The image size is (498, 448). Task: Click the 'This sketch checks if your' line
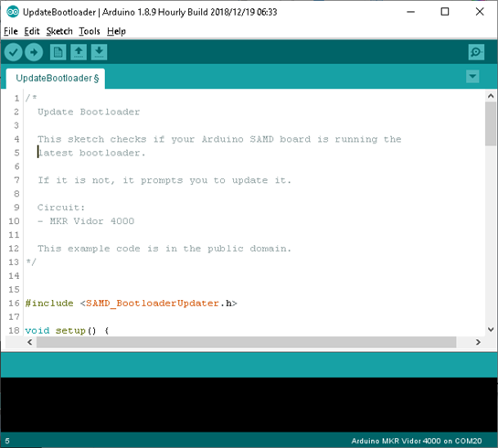[219, 140]
